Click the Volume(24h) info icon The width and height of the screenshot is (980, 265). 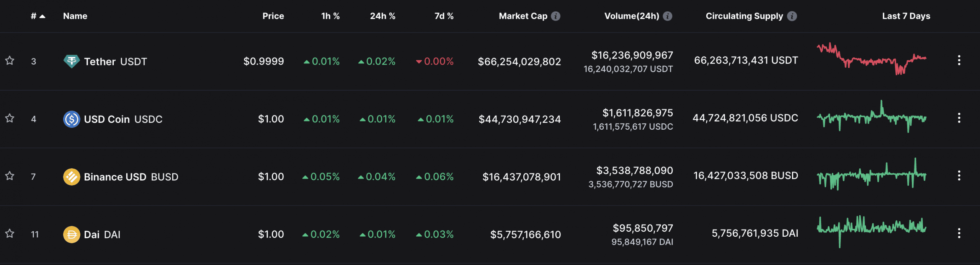tap(668, 16)
